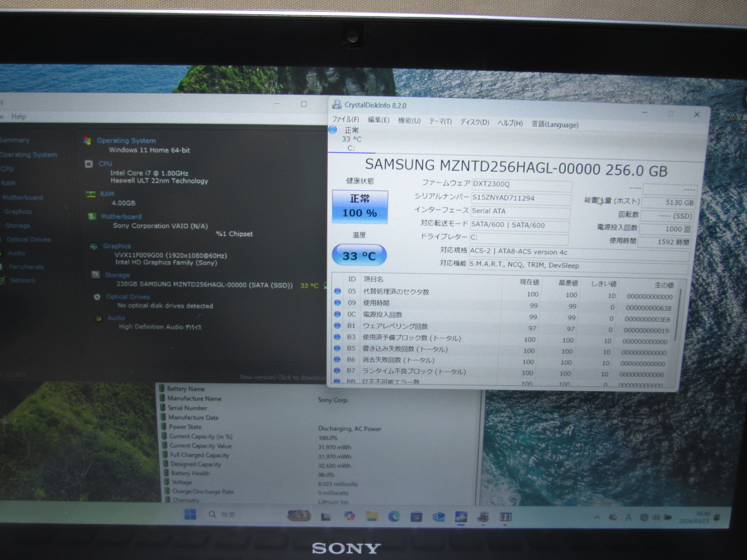
Task: Select Optical Drives in the Speccy sidebar
Action: click(28, 239)
